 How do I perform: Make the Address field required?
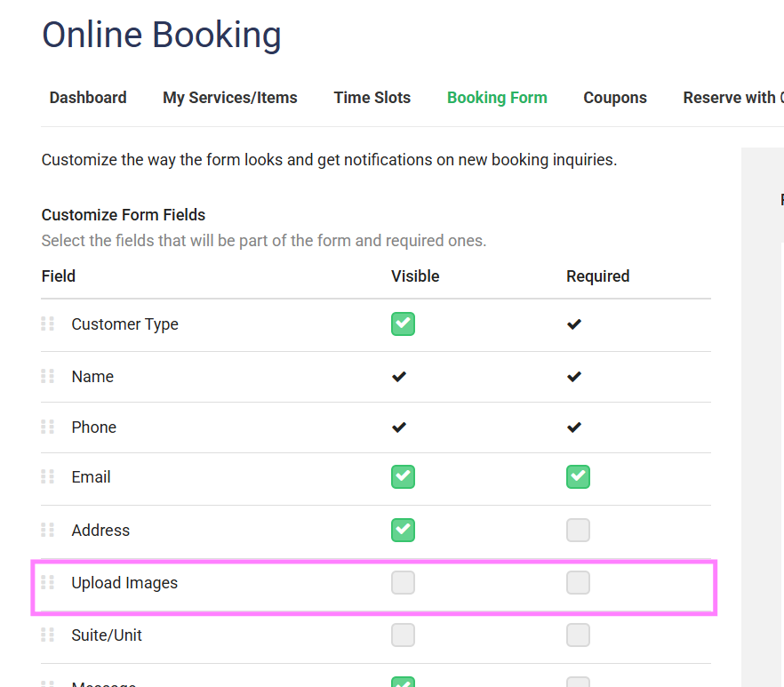(578, 530)
